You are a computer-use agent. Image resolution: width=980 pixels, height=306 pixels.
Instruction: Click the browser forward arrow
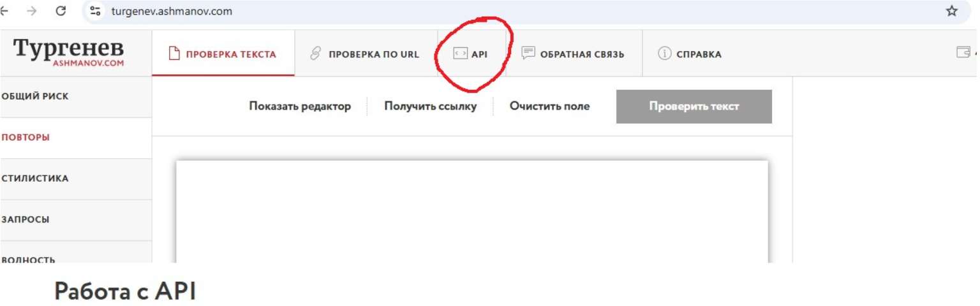(x=32, y=11)
